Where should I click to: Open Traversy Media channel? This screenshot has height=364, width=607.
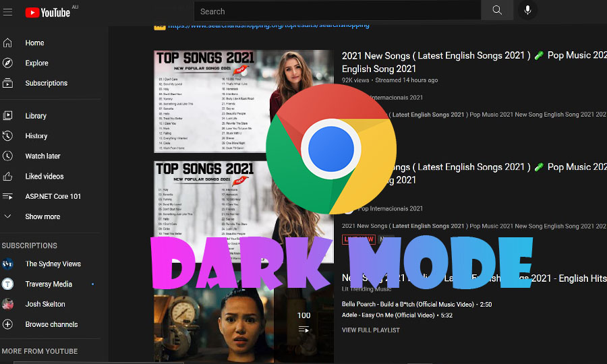(x=49, y=284)
